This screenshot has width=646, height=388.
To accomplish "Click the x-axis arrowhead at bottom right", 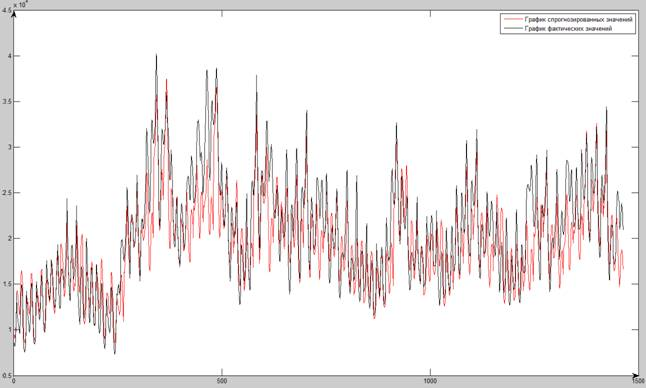I will [x=635, y=375].
